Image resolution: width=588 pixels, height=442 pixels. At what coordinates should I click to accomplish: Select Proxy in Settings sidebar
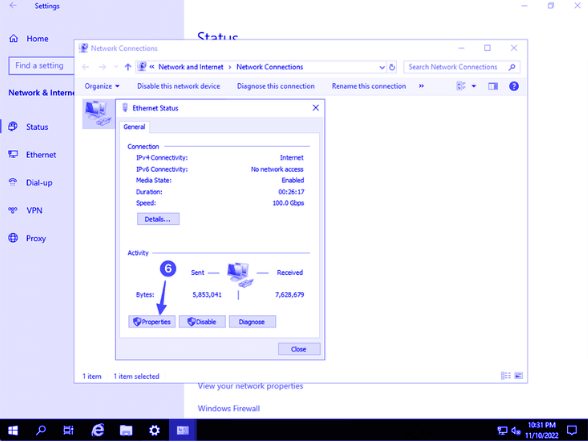coord(37,238)
